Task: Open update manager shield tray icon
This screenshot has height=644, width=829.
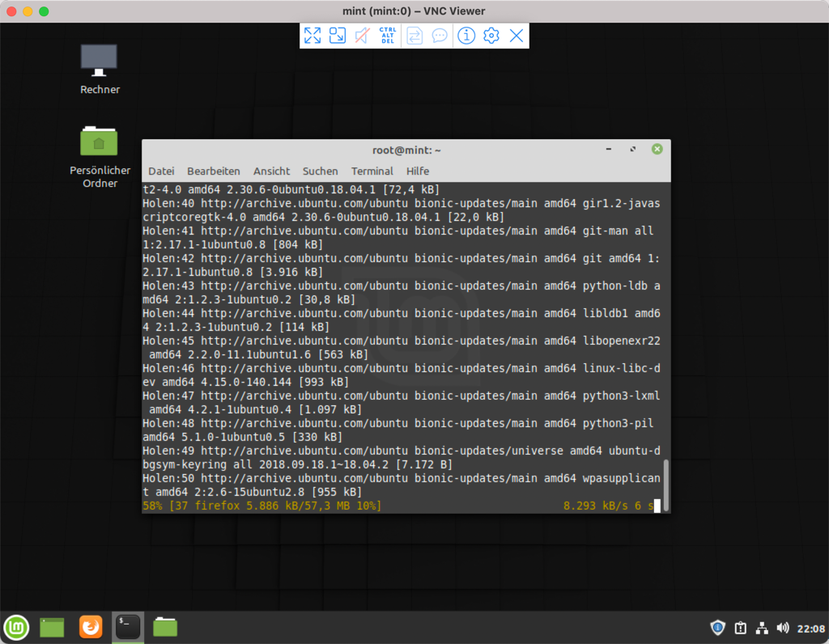Action: [717, 628]
